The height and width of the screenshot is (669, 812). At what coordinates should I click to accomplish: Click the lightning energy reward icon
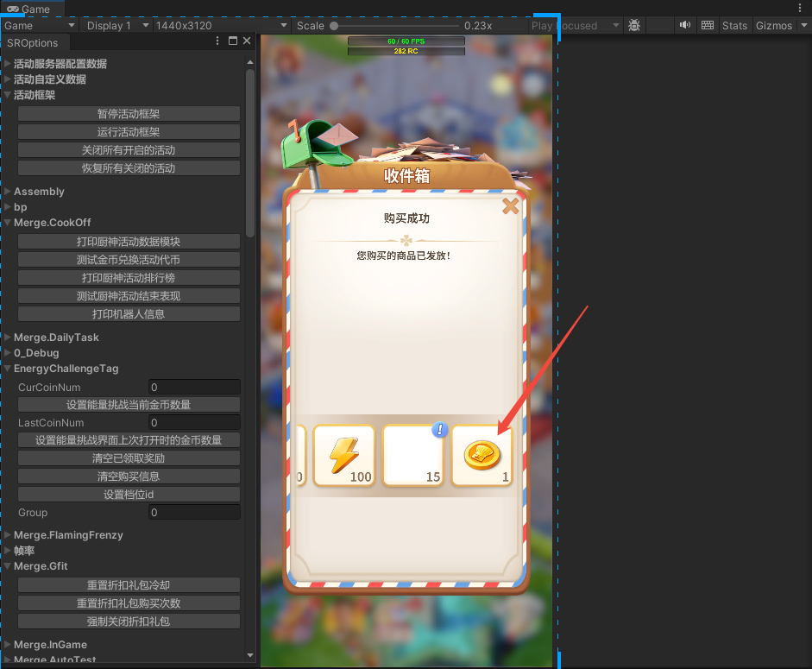click(343, 455)
